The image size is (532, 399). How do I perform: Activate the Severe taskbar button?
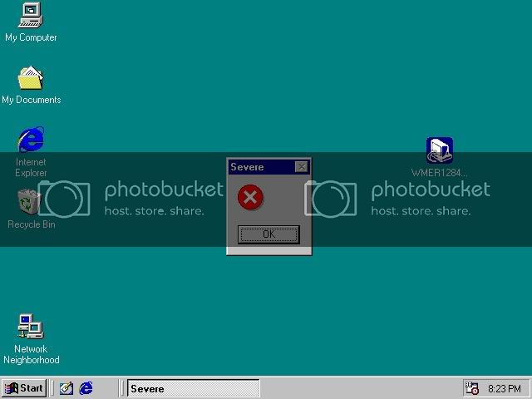pyautogui.click(x=194, y=388)
